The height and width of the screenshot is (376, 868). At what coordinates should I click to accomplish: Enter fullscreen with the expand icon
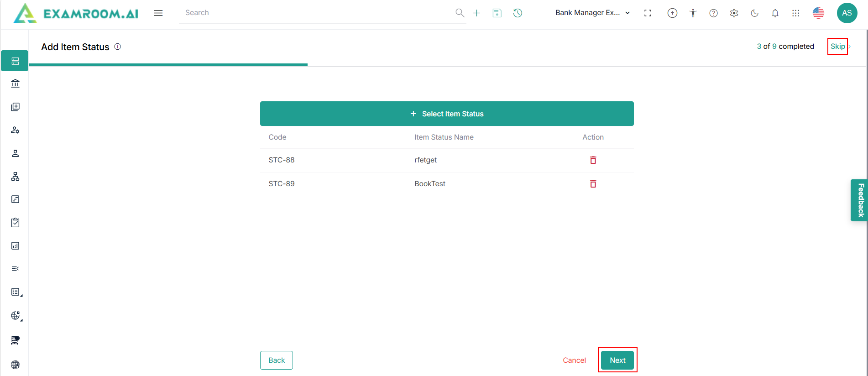(648, 13)
